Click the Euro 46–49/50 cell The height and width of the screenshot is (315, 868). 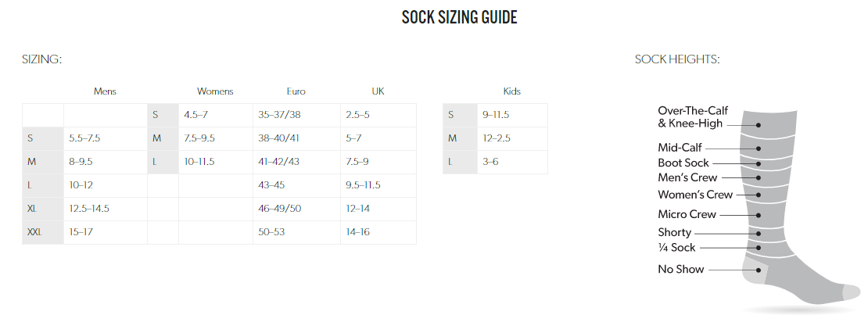tap(296, 209)
